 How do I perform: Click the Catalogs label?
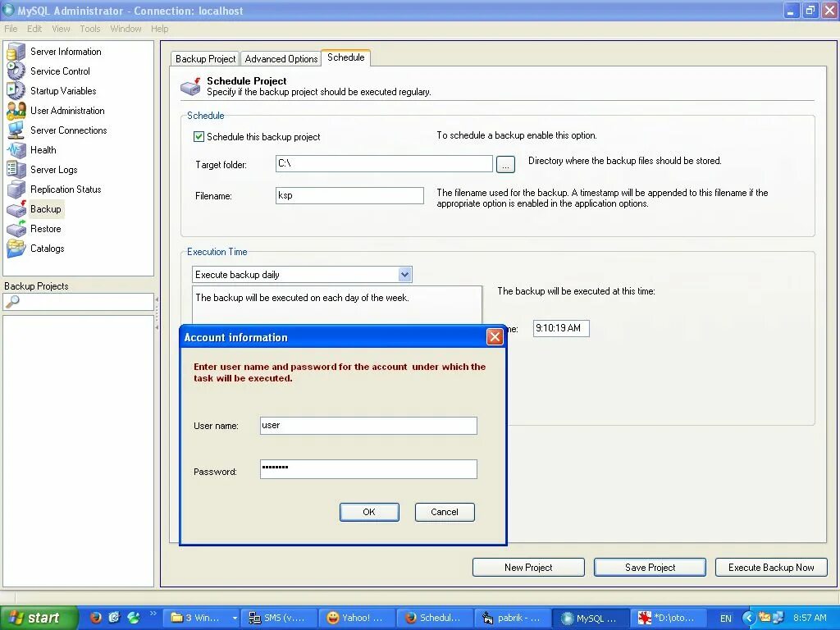[x=47, y=249]
